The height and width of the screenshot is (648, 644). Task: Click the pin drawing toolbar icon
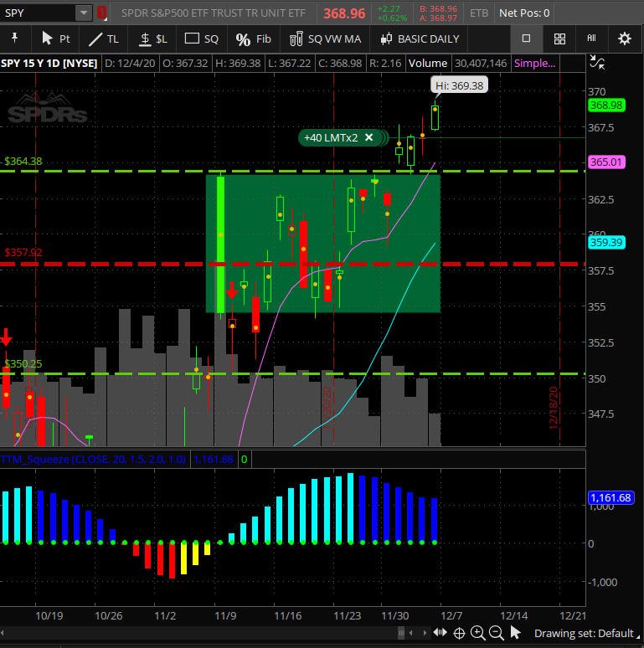[15, 39]
